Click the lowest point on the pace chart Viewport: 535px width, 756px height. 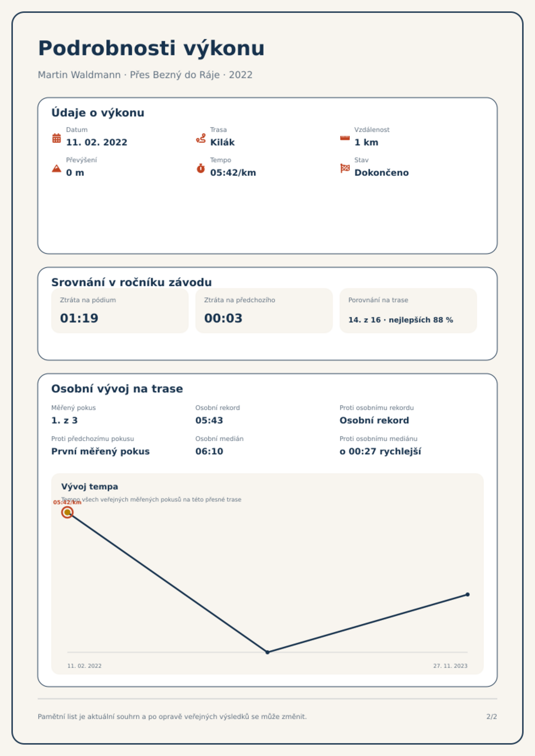click(267, 652)
